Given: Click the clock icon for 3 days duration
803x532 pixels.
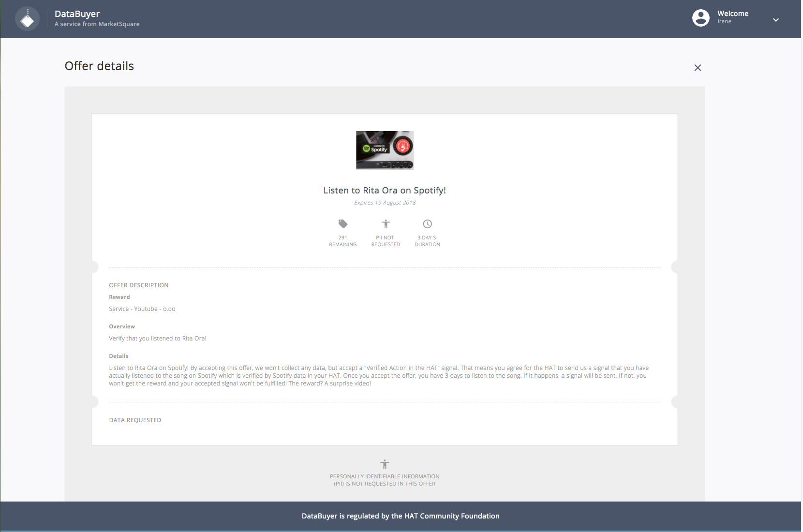Looking at the screenshot, I should click(x=427, y=224).
